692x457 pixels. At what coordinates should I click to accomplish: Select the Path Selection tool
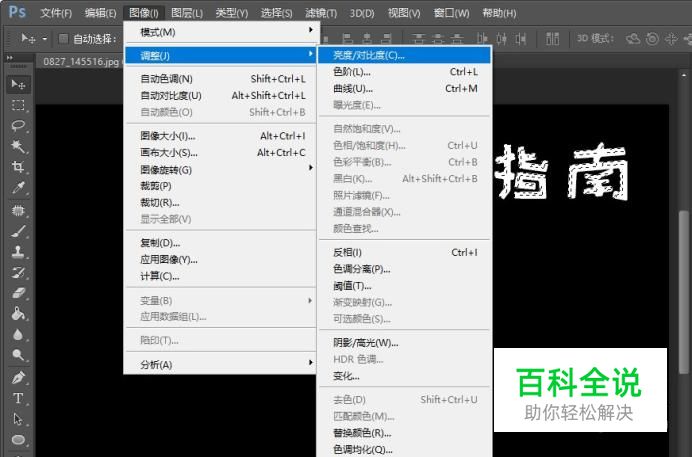point(18,419)
